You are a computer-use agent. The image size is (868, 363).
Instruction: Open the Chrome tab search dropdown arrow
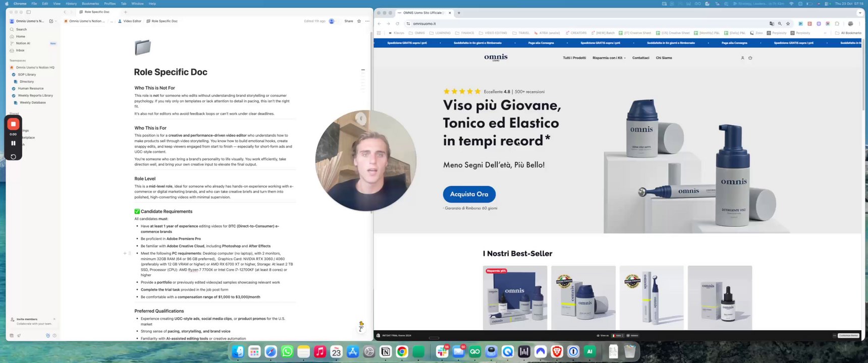click(x=860, y=13)
